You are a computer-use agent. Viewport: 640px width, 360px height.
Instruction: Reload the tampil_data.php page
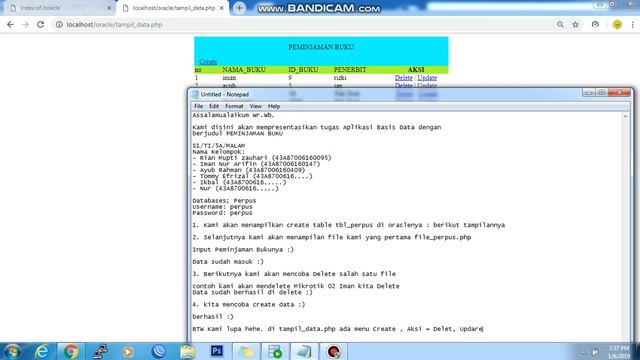coord(40,24)
